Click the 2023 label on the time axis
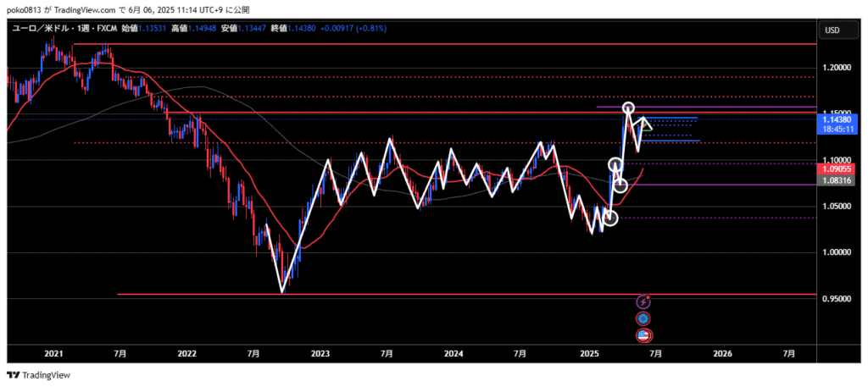 [x=320, y=351]
